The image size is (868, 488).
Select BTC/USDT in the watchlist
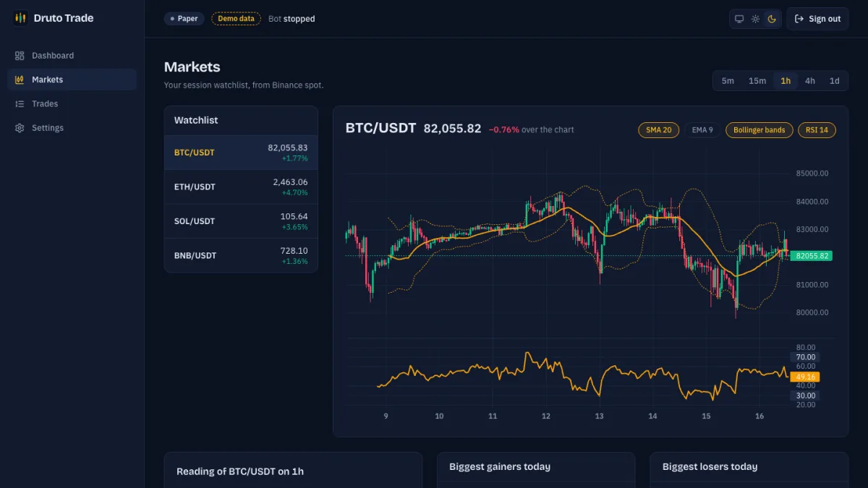tap(241, 153)
